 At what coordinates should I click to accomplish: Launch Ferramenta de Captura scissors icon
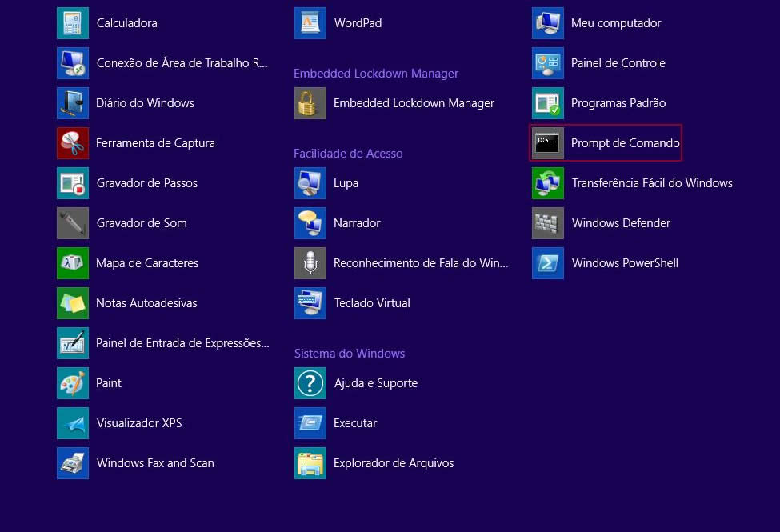point(73,143)
